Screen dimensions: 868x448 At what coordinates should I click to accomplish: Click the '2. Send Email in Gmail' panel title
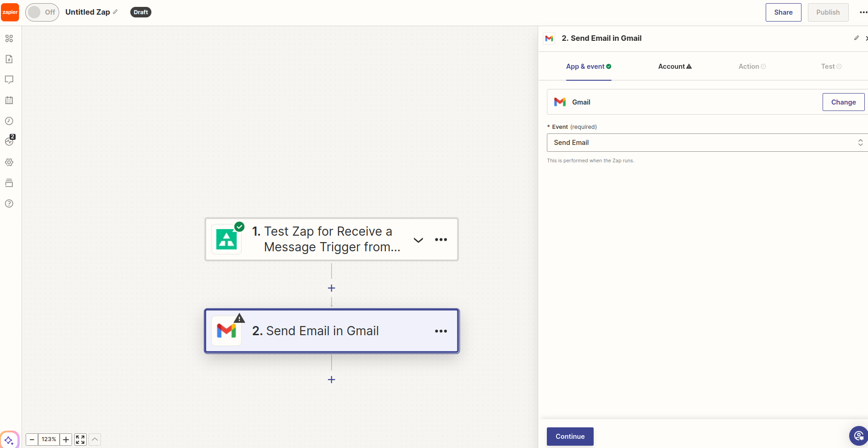click(601, 39)
